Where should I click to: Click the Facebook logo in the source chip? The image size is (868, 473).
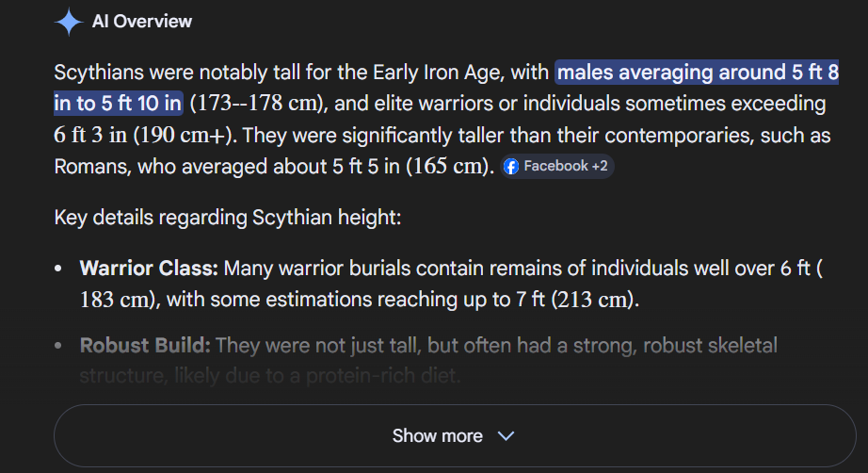[511, 167]
